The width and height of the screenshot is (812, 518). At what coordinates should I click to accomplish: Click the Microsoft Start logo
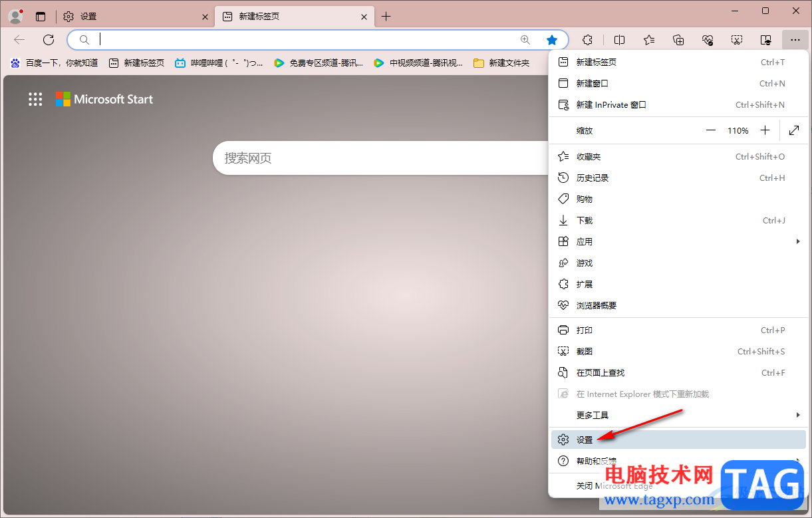(104, 99)
